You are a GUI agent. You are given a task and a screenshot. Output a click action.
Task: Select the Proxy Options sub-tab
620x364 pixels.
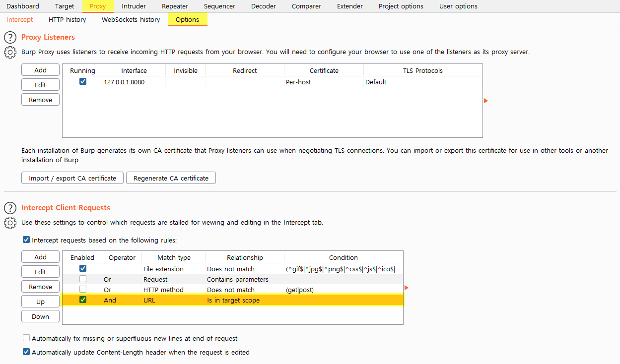(188, 19)
